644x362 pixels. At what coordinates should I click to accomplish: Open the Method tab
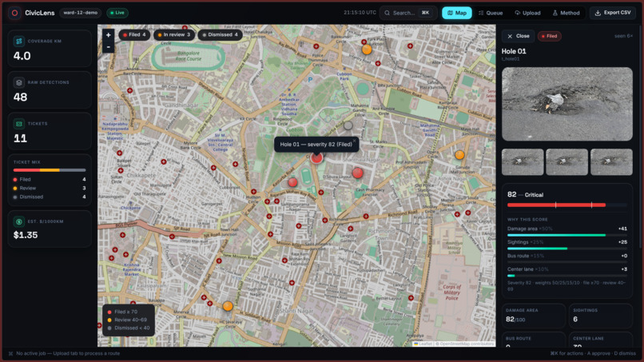click(566, 13)
